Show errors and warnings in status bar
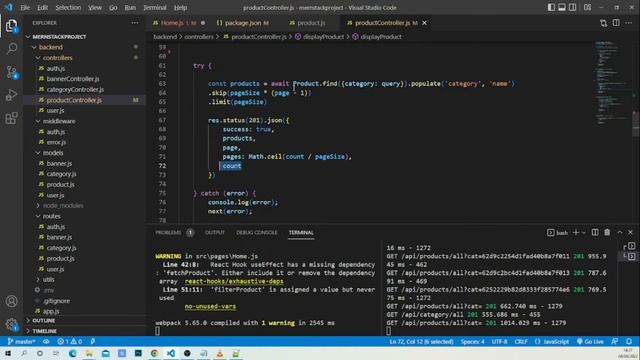 (x=69, y=341)
